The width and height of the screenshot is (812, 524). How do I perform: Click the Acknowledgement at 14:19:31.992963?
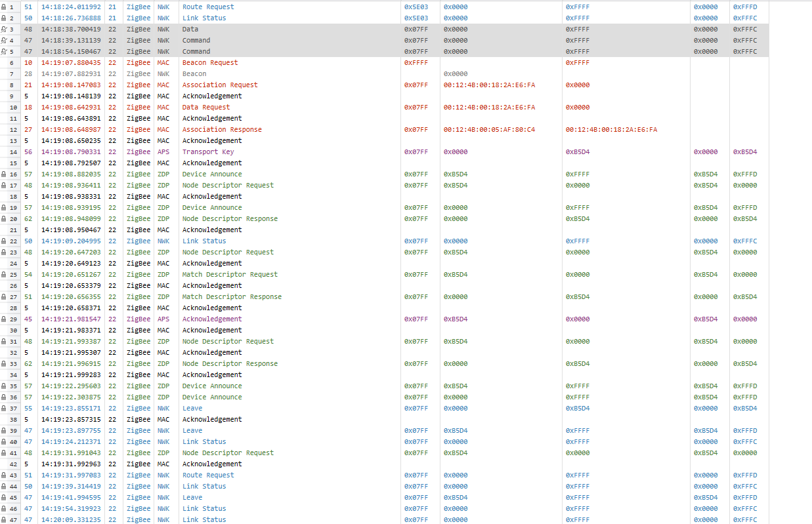pos(212,464)
